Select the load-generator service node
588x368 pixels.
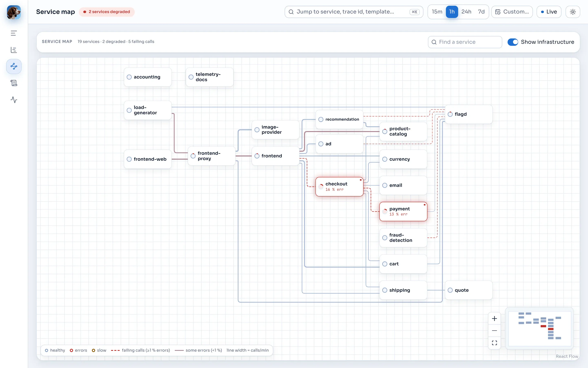pos(147,110)
